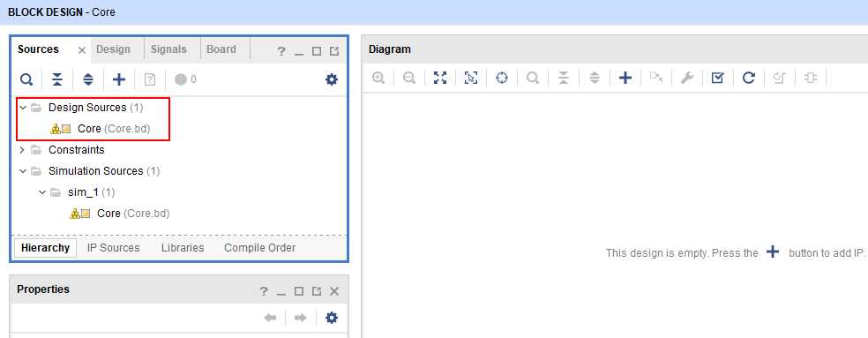This screenshot has width=868, height=338.
Task: Collapse the sim_1 folder
Action: point(42,192)
